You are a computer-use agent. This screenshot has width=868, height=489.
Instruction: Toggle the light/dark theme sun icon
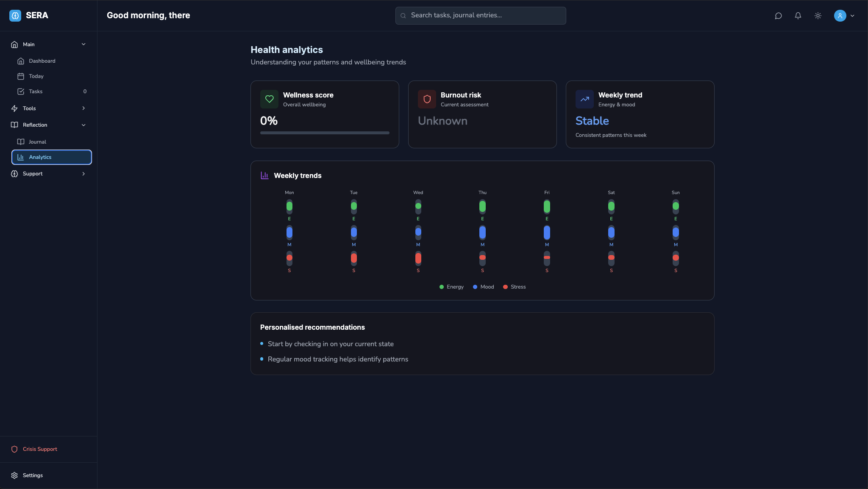click(x=818, y=16)
